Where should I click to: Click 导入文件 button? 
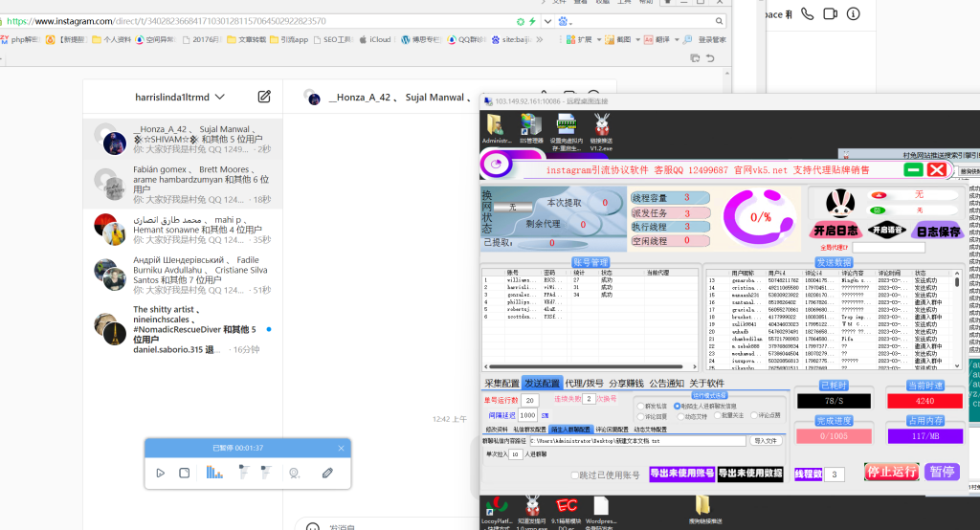pos(766,441)
